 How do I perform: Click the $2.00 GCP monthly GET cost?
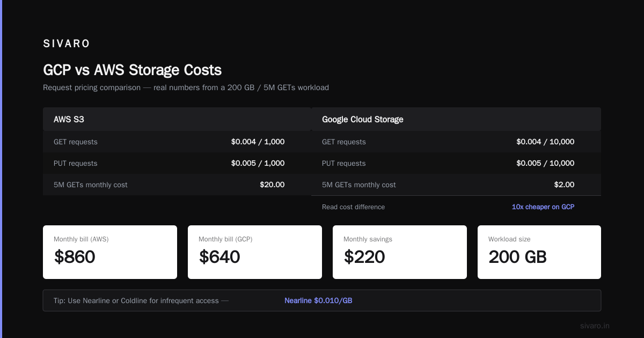coord(564,185)
